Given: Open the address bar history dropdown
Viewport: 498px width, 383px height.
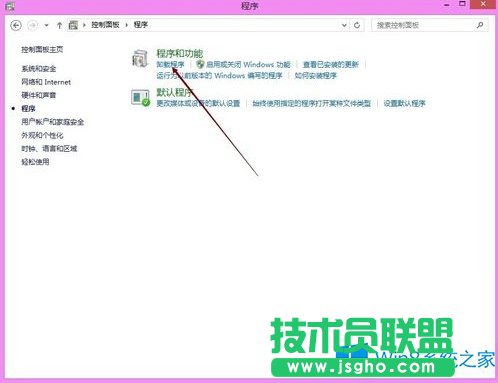Looking at the screenshot, I should (x=344, y=25).
